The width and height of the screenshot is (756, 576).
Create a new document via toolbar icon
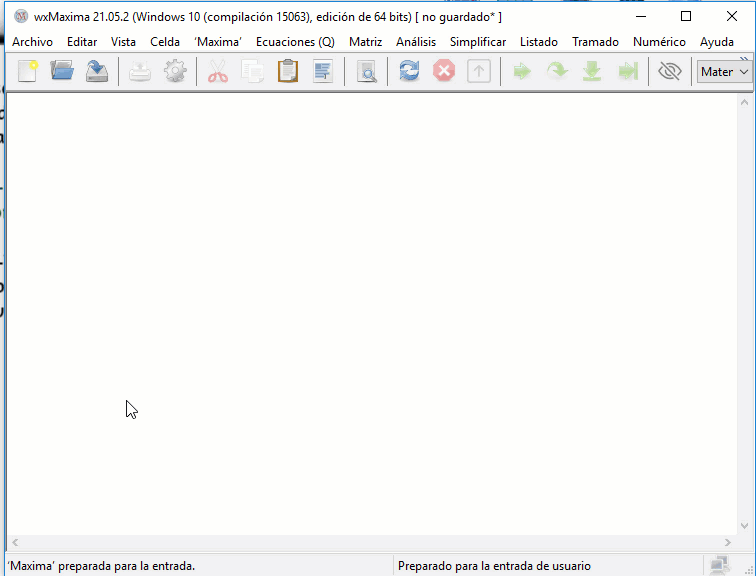click(27, 71)
